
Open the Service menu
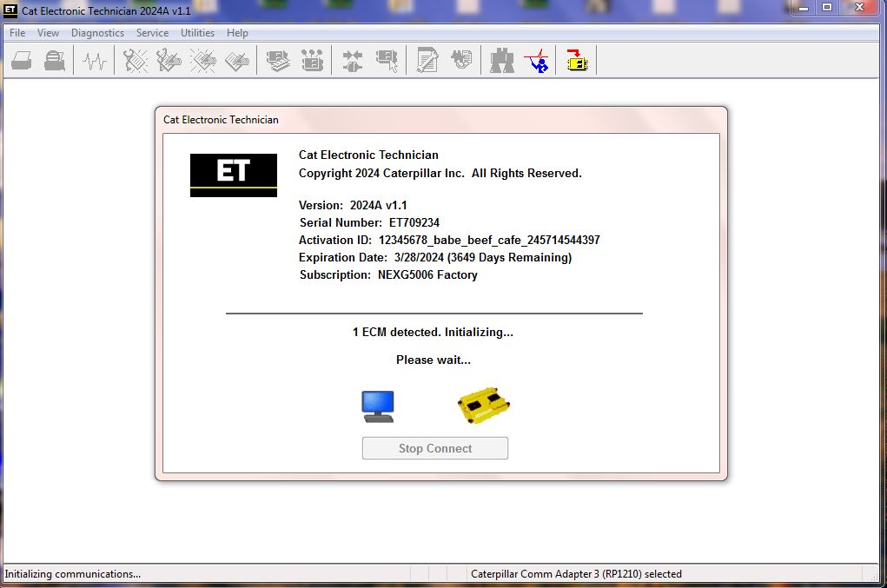tap(152, 33)
